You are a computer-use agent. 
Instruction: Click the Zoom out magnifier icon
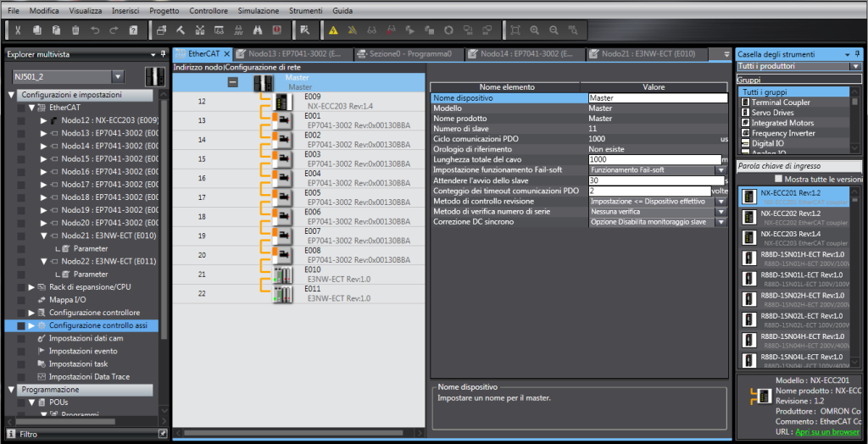(x=554, y=31)
